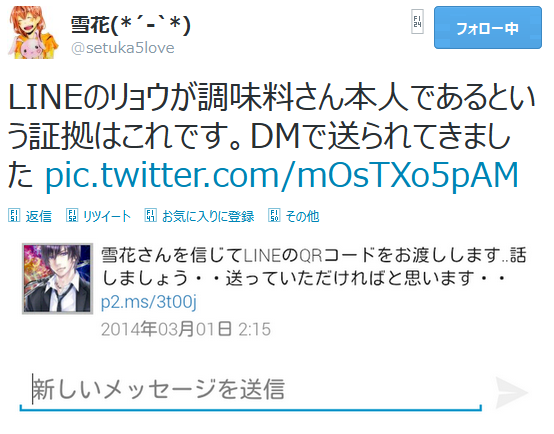Click the paper-plane send message icon
This screenshot has width=554, height=434.
click(x=511, y=392)
